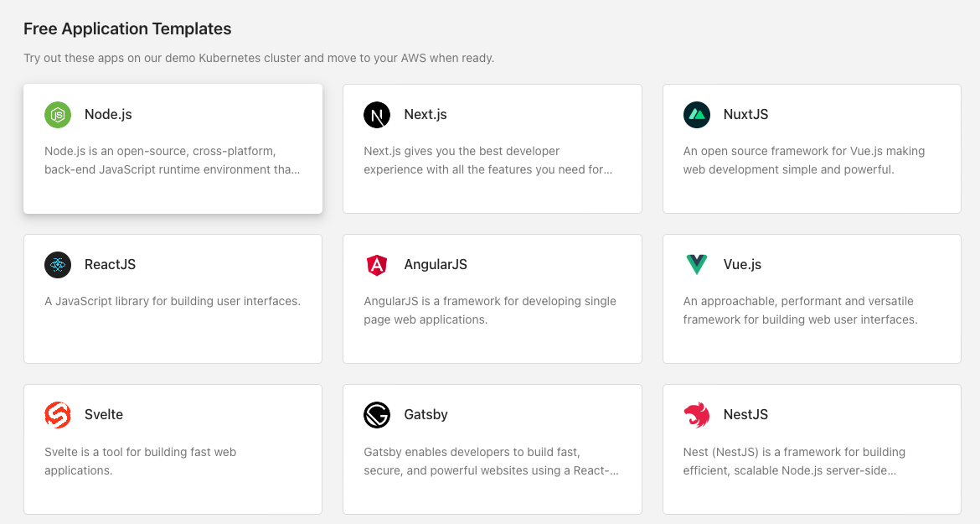Click the Next.js description text
Image resolution: width=980 pixels, height=524 pixels.
488,160
